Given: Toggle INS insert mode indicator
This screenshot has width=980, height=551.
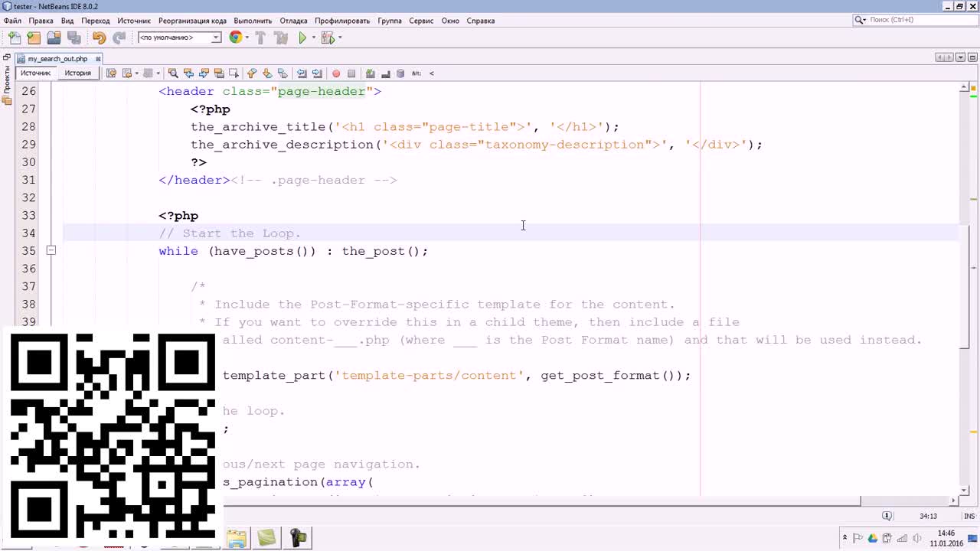Looking at the screenshot, I should tap(969, 517).
